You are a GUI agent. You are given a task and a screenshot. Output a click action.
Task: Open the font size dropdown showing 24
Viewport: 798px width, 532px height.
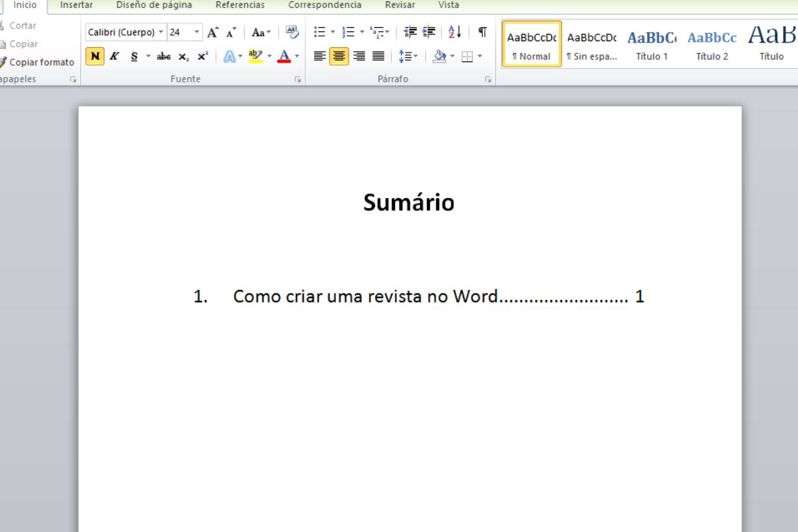click(197, 32)
